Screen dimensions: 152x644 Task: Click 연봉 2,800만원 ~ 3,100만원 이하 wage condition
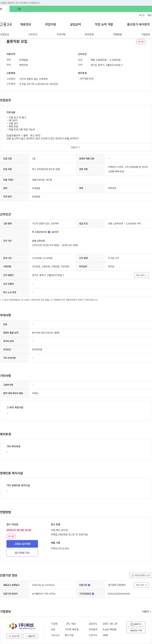point(124,223)
